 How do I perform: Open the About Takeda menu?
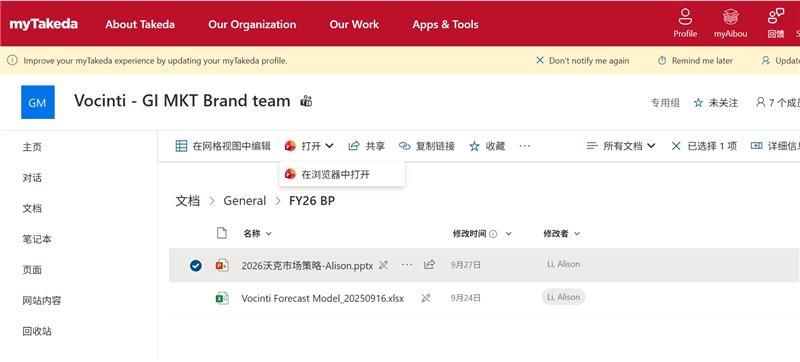coord(140,24)
